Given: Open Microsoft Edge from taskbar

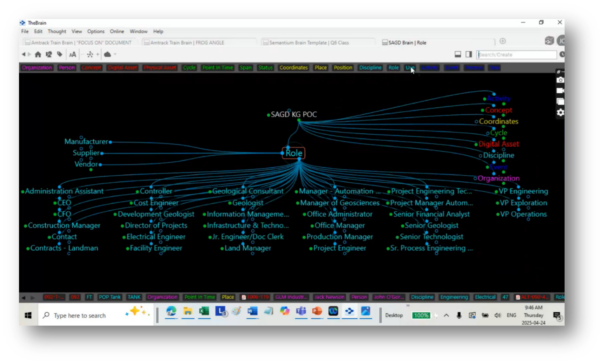Looking at the screenshot, I should (171, 311).
